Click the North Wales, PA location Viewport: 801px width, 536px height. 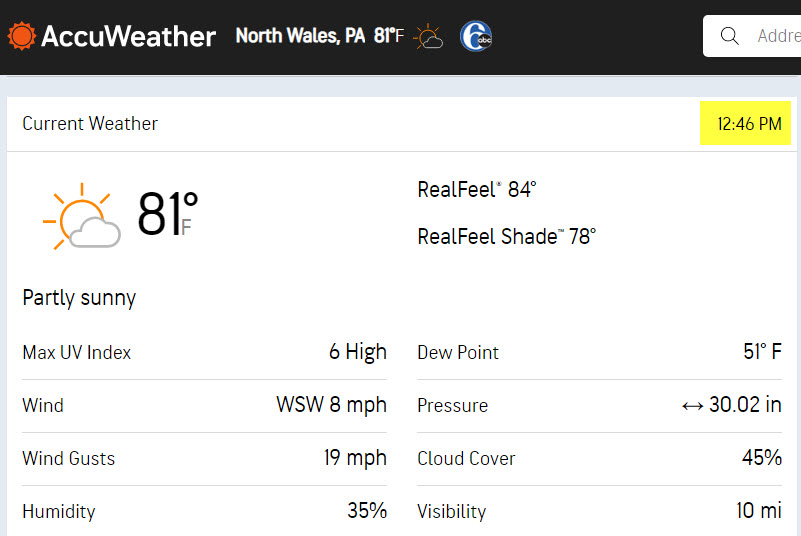click(x=300, y=36)
